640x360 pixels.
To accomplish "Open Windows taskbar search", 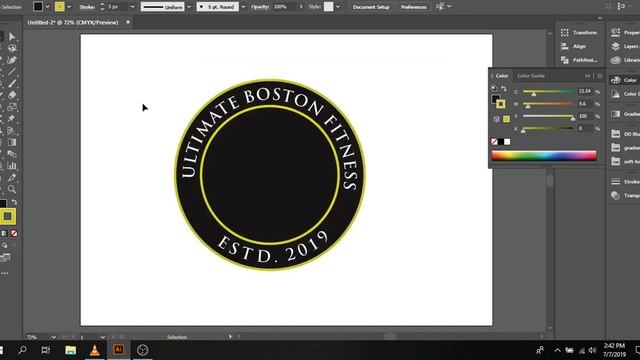I will 22,350.
